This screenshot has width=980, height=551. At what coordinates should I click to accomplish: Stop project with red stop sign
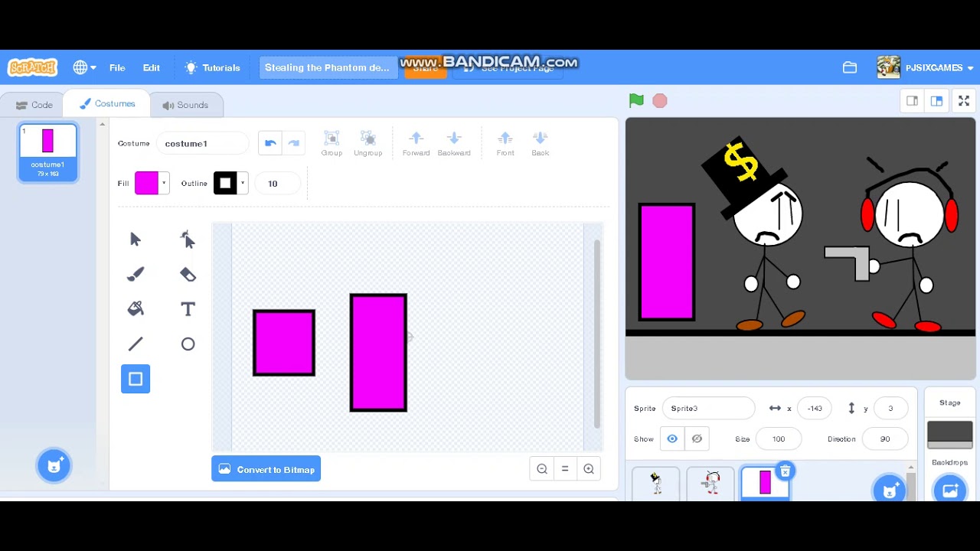click(x=660, y=101)
